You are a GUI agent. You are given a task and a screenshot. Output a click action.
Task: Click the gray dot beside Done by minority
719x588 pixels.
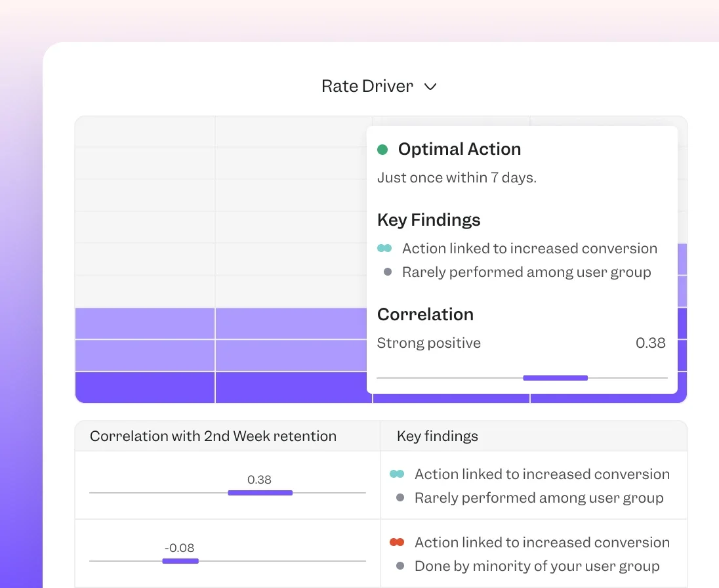click(400, 566)
